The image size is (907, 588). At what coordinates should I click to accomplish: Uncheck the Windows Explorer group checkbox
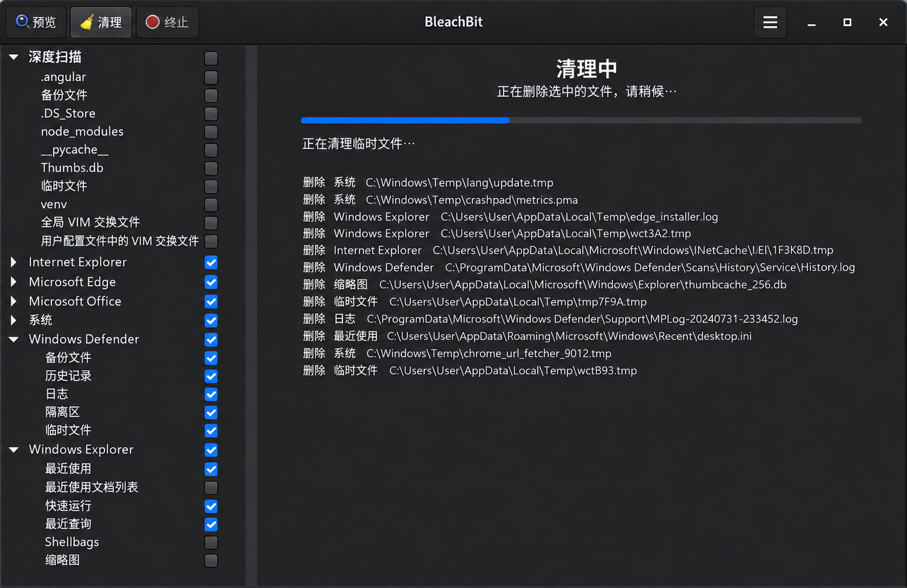[211, 450]
